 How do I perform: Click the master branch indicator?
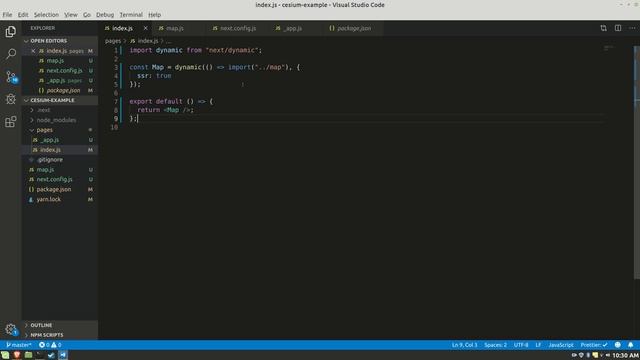19,345
